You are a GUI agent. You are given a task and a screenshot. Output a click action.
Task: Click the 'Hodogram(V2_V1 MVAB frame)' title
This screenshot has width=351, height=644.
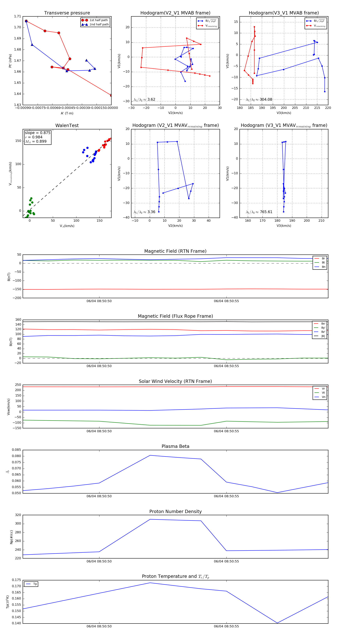click(175, 13)
